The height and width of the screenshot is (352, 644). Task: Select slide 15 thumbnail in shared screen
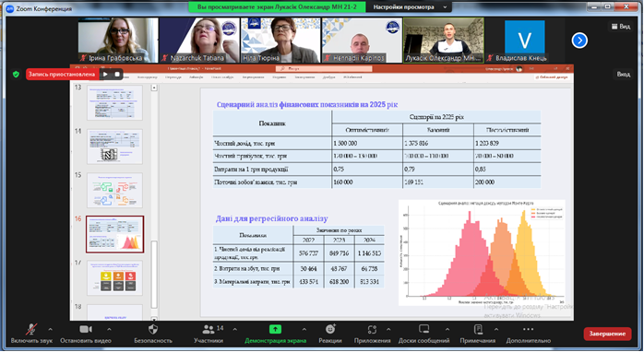[114, 191]
